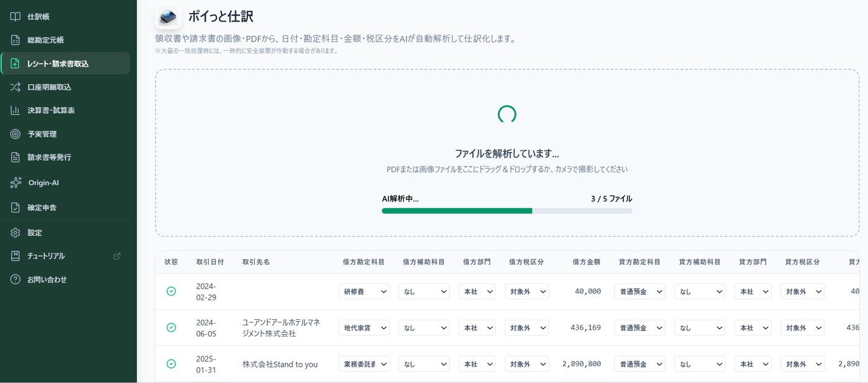Click the ポイっと仕訳 app logo icon

[168, 16]
